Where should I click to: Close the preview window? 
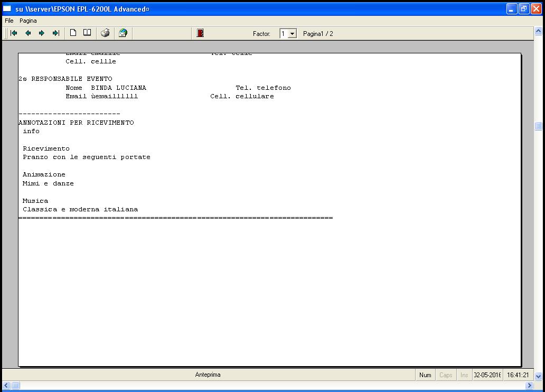(537, 8)
